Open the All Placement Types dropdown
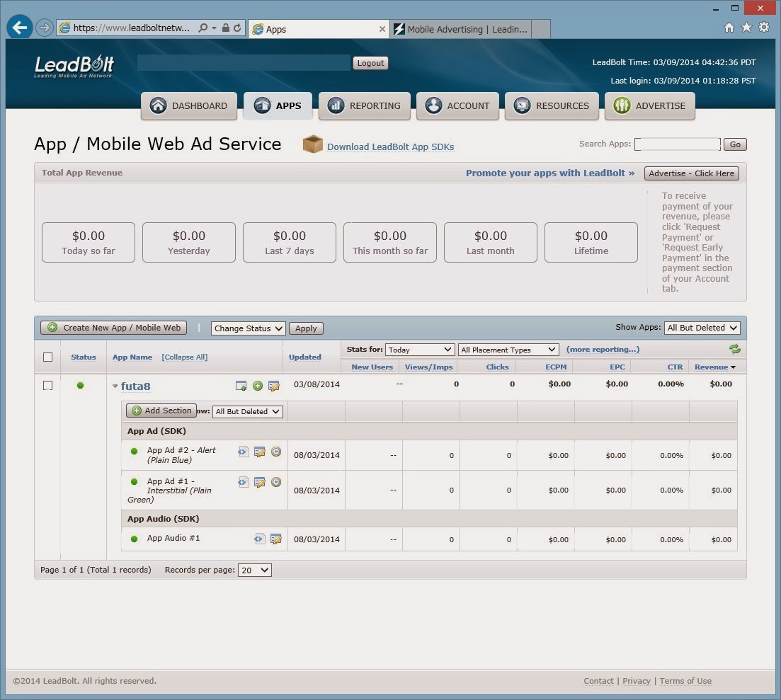 tap(508, 350)
